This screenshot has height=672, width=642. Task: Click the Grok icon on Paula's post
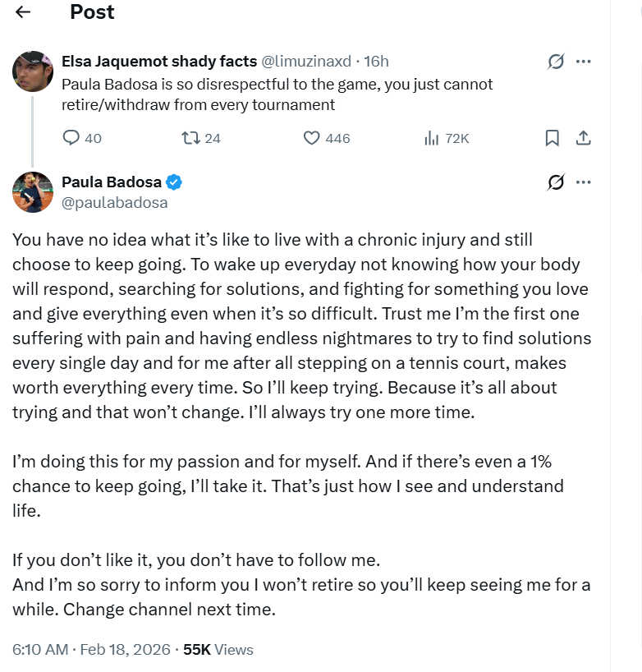(556, 182)
